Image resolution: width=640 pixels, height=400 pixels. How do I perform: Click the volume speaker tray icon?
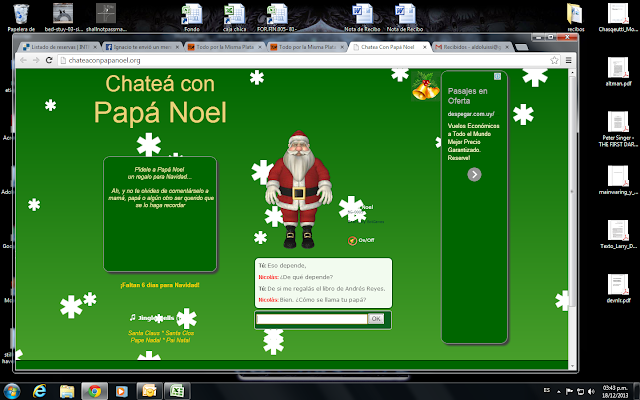tap(591, 391)
